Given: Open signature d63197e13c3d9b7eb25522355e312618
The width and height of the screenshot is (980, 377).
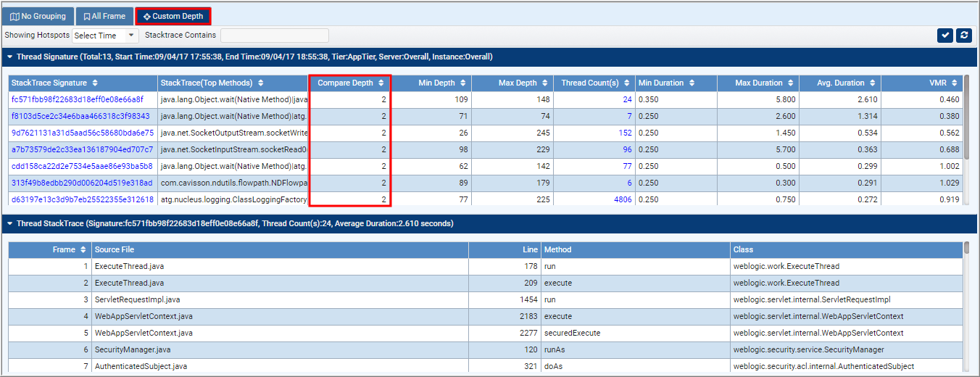Looking at the screenshot, I should pos(83,199).
